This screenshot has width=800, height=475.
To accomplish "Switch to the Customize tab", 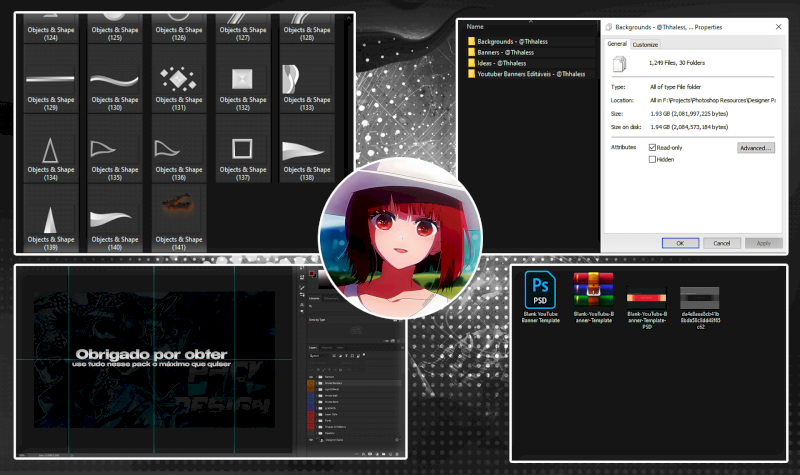I will (645, 44).
